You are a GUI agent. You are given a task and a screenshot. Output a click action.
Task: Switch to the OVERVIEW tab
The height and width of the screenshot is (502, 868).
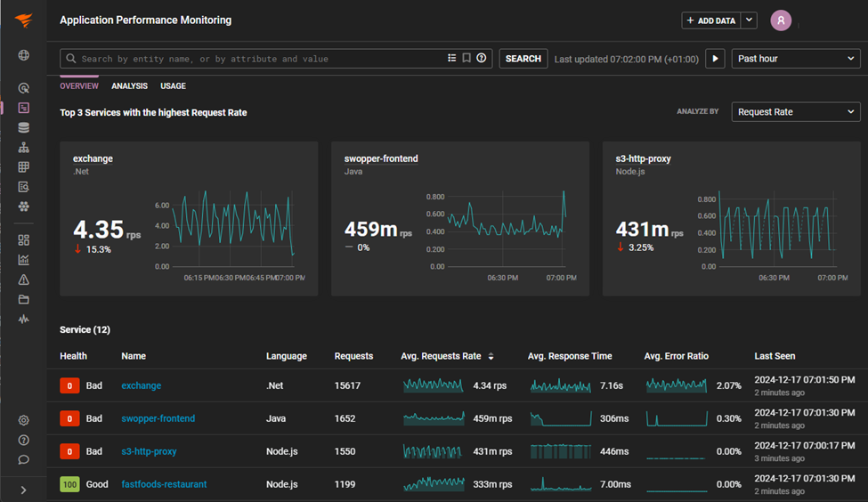point(79,85)
